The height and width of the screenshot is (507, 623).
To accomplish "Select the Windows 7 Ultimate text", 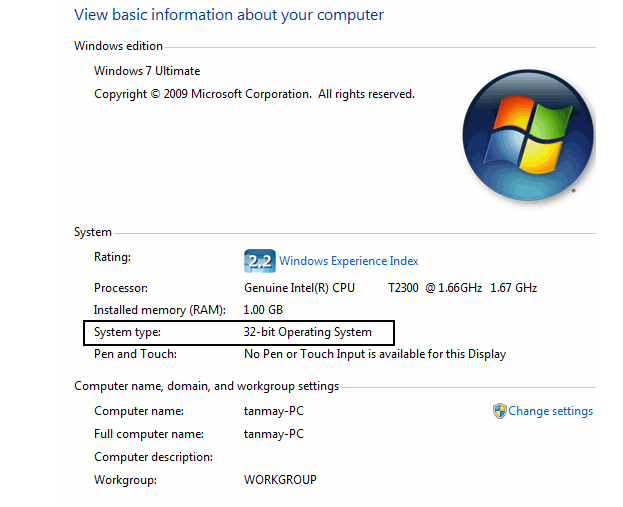I will point(147,71).
